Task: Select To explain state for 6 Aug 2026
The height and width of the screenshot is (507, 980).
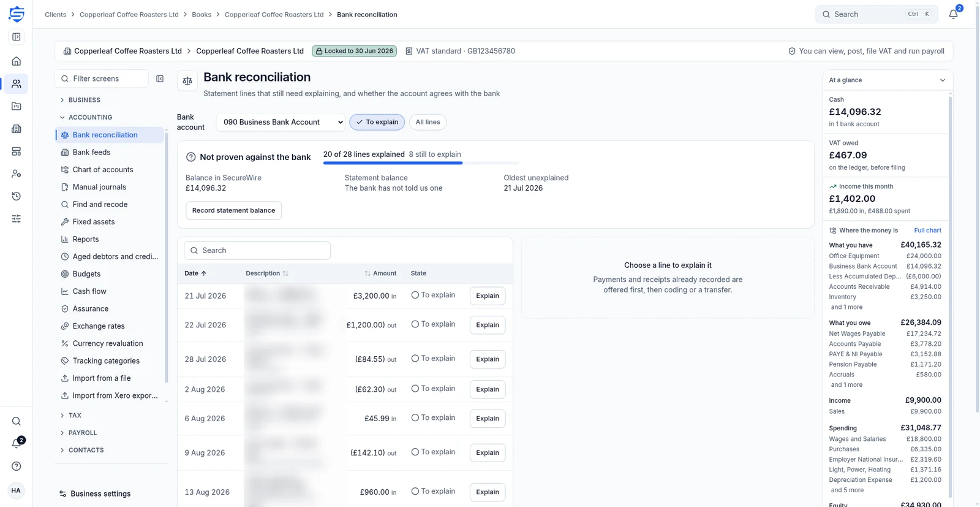Action: [433, 417]
